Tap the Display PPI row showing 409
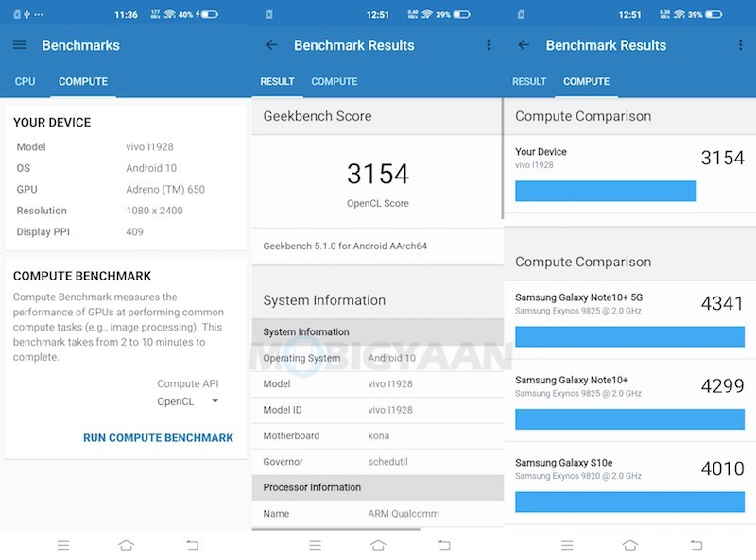Image resolution: width=756 pixels, height=560 pixels. point(126,231)
